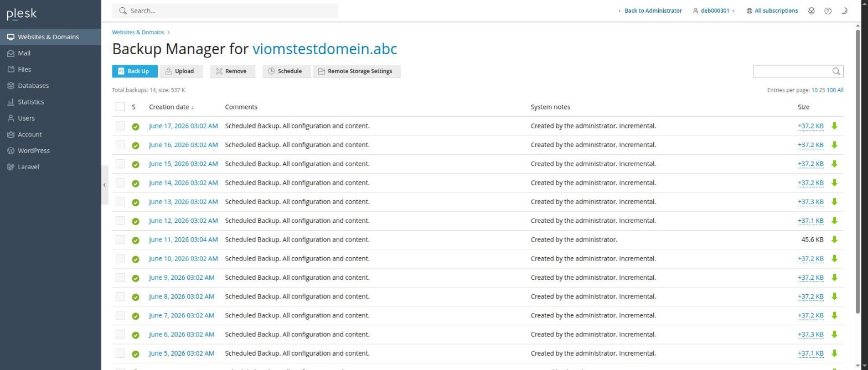868x370 pixels.
Task: Click the green status icon for June 11 backup
Action: (136, 240)
